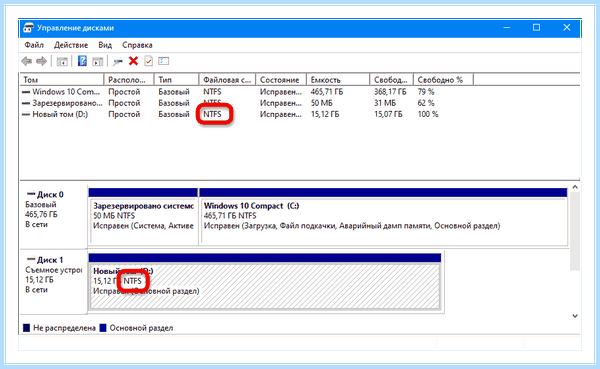This screenshot has width=600, height=369.
Task: Click volume icon beside Windows 10 Com... row
Action: point(26,92)
